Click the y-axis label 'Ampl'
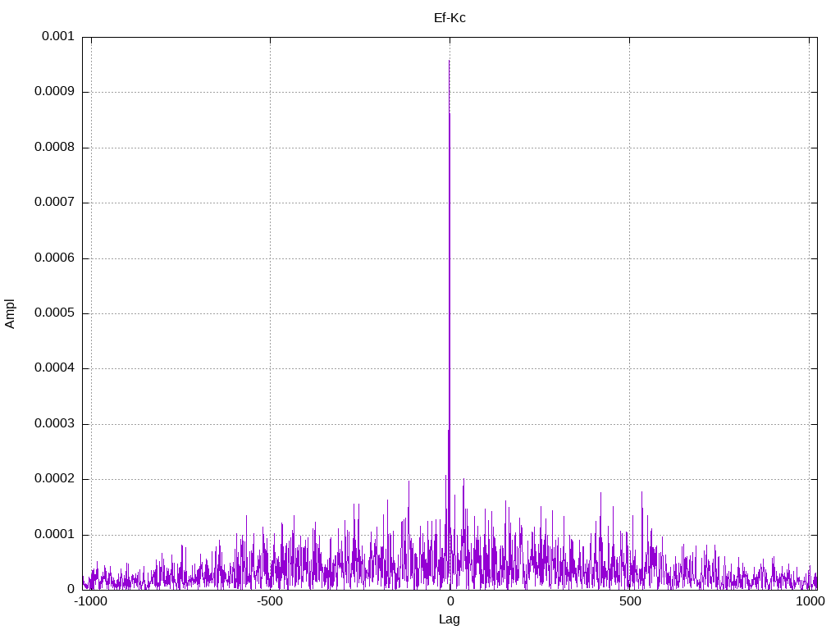This screenshot has height=630, width=840. [10, 313]
